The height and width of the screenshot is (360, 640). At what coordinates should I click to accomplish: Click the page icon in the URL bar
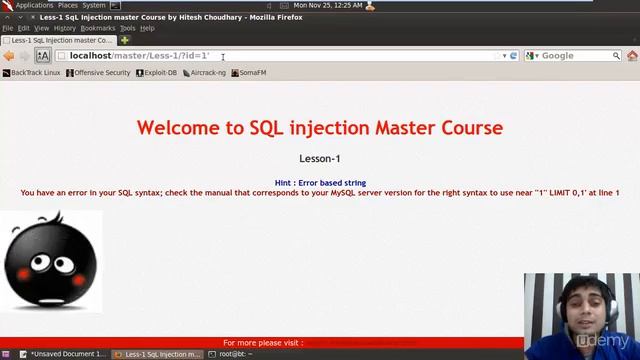tap(62, 56)
